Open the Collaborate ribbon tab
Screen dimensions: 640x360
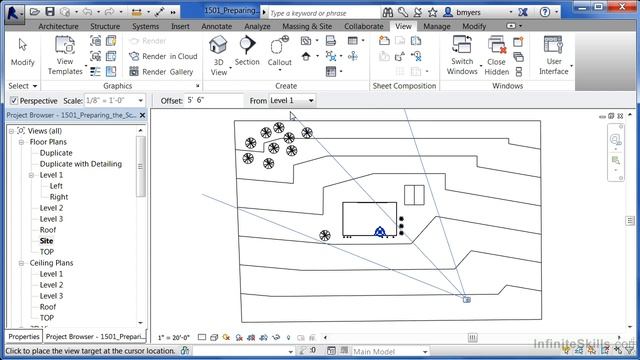point(364,26)
